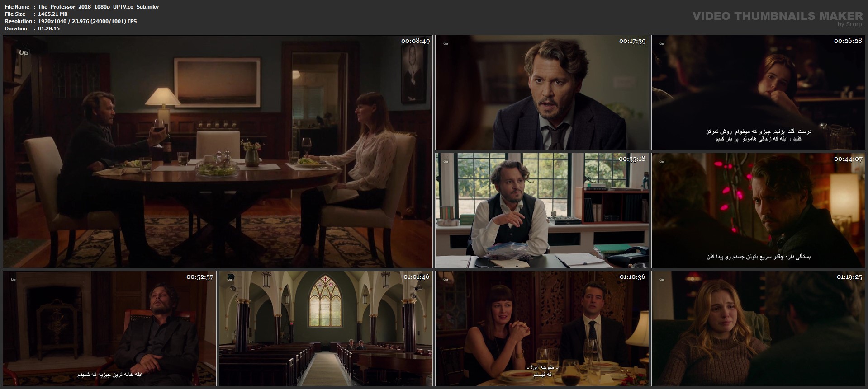
Task: Click the 00:26:28 timestamp label
Action: click(848, 41)
